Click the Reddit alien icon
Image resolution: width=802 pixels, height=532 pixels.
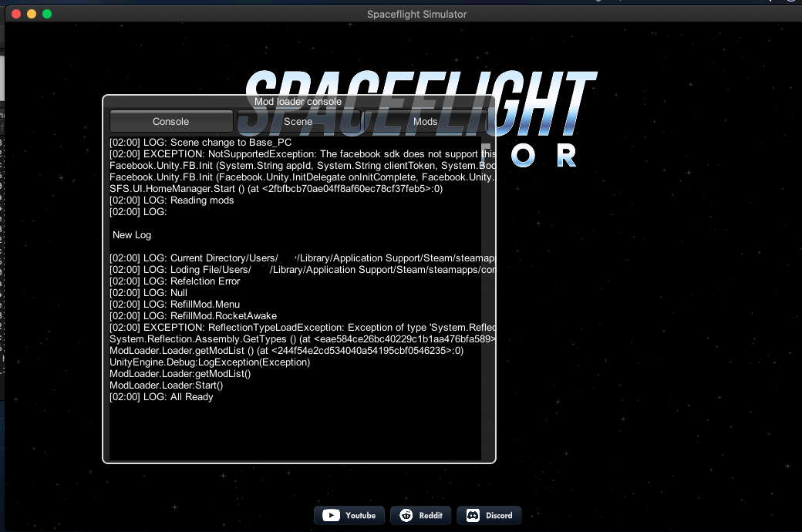pos(406,515)
